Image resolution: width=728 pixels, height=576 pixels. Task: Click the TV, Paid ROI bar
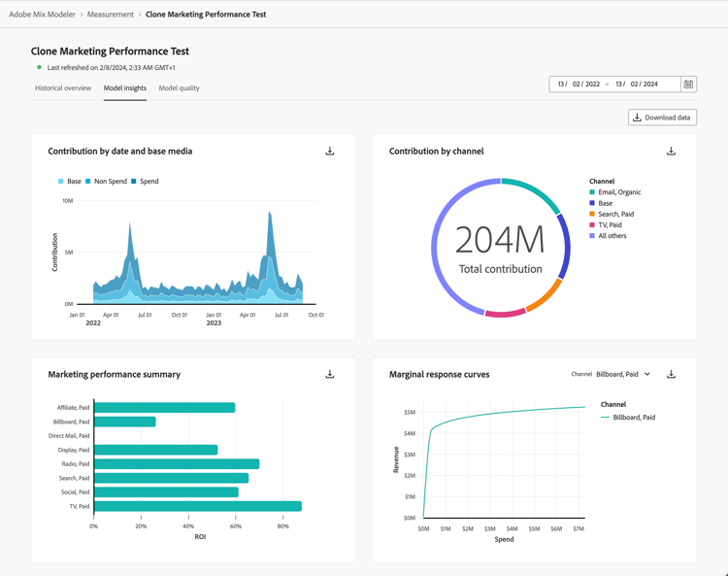[x=198, y=506]
